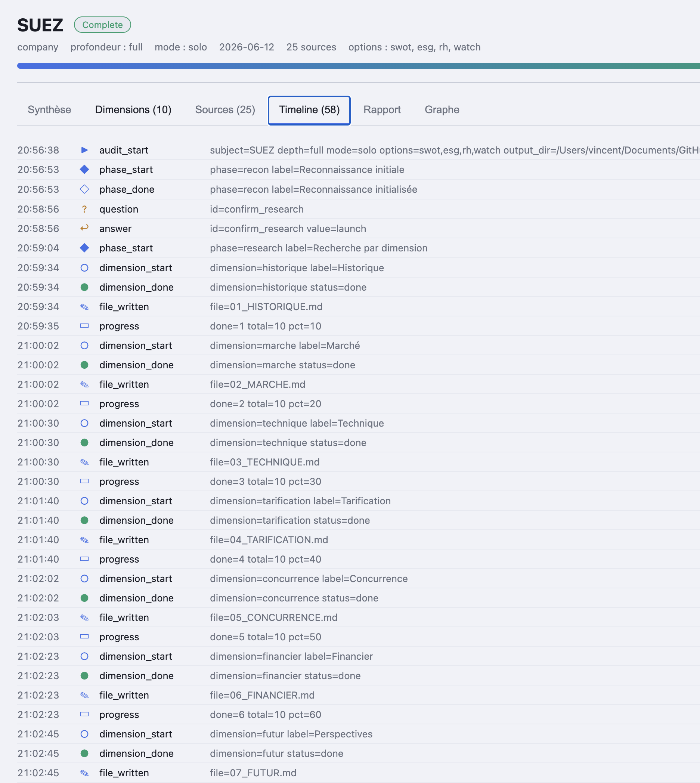Select the Timeline (58) tab
The width and height of the screenshot is (700, 783).
pos(309,110)
